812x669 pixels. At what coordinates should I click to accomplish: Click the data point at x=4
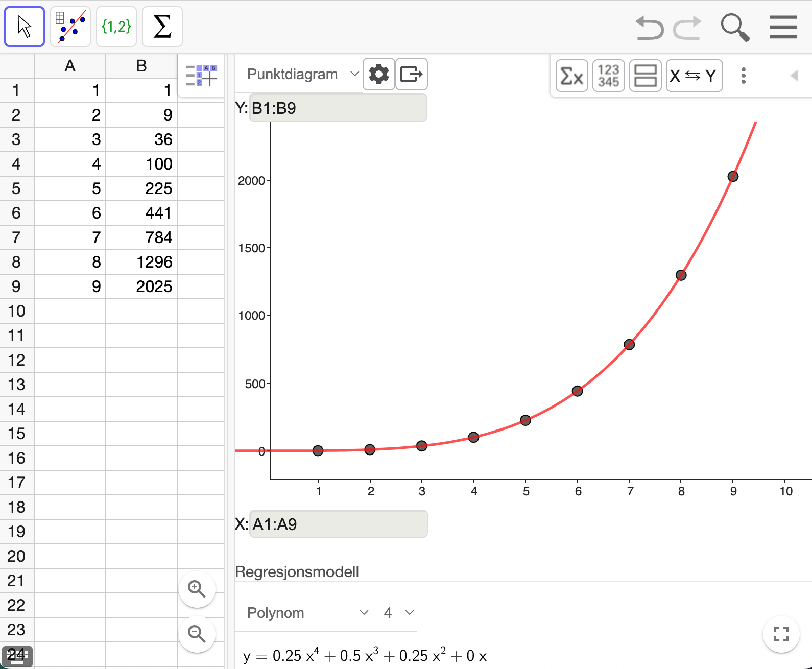(x=473, y=437)
